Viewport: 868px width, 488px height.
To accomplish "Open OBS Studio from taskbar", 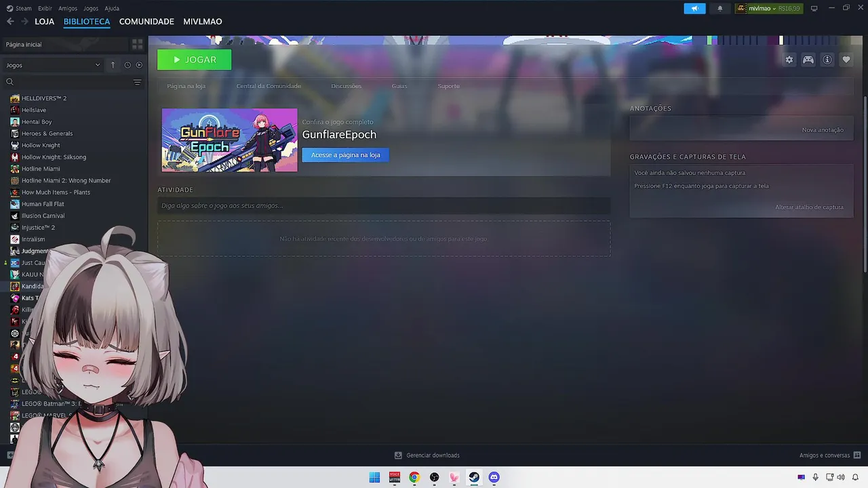I will point(434,477).
